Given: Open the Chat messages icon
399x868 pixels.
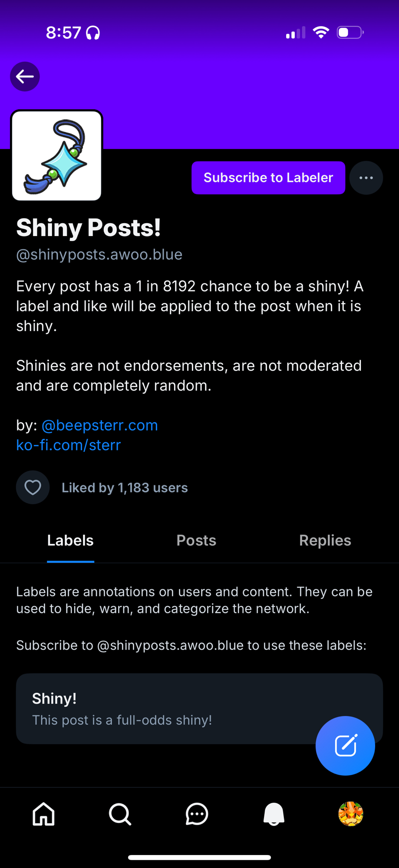Looking at the screenshot, I should click(197, 814).
